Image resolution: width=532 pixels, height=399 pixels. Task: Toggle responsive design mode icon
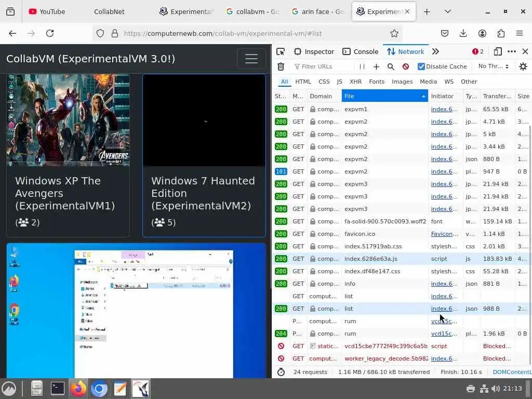pyautogui.click(x=497, y=51)
